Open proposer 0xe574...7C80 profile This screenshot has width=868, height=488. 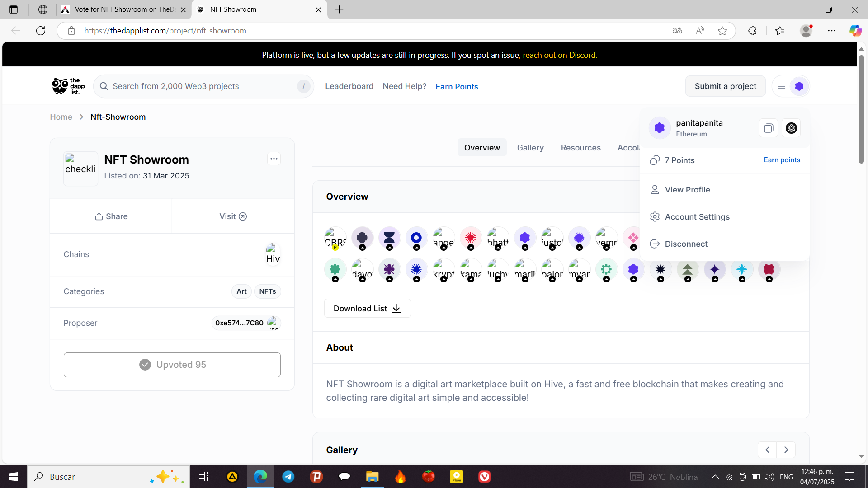[246, 323]
